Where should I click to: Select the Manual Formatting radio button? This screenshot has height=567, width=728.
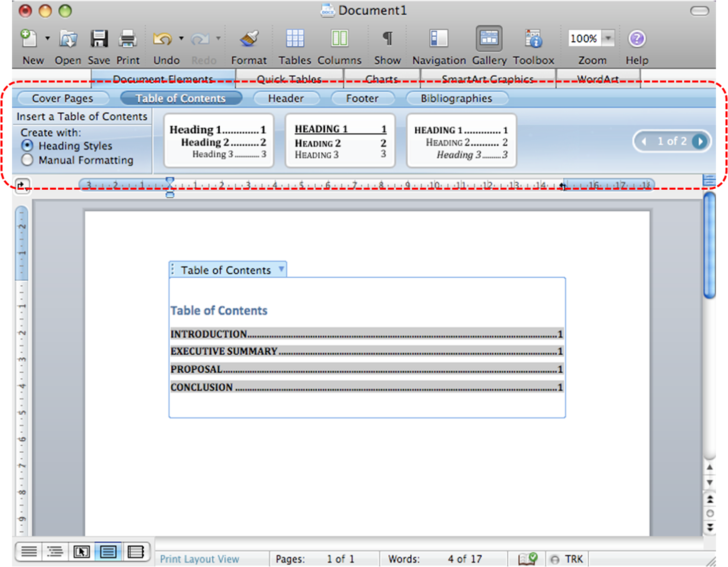coord(27,160)
